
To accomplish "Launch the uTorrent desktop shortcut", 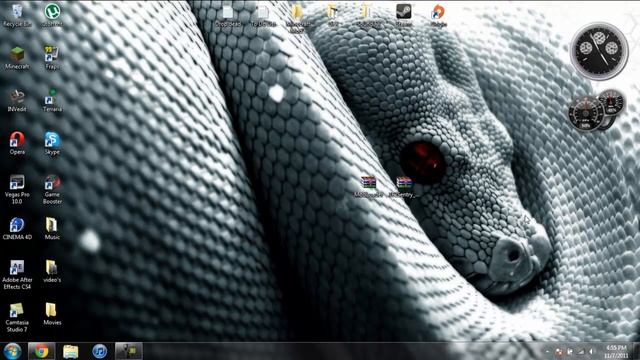I will pos(52,15).
